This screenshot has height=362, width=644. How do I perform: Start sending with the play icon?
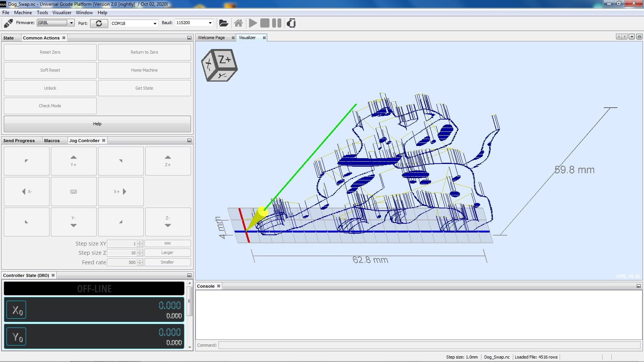click(253, 23)
